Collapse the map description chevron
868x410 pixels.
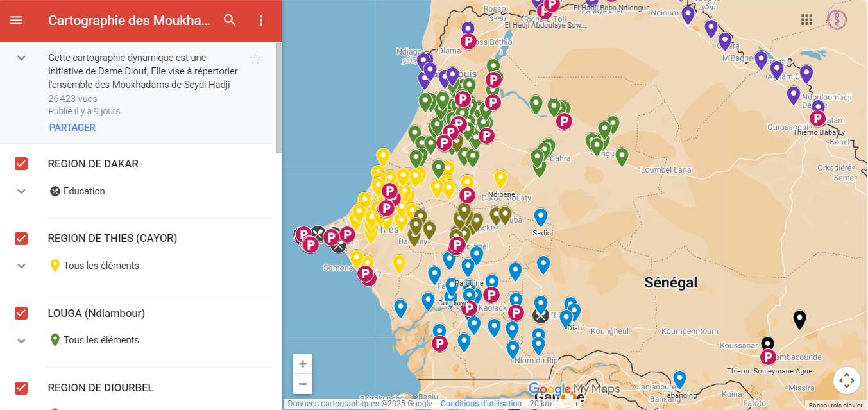(21, 58)
